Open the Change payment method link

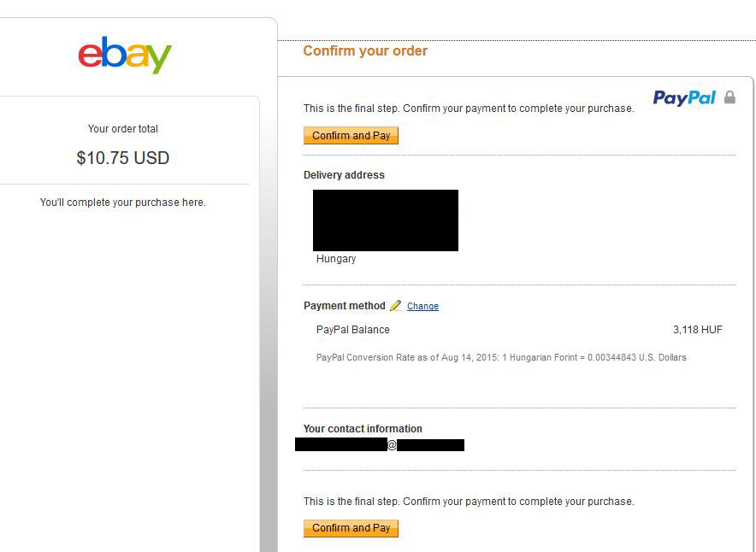422,306
